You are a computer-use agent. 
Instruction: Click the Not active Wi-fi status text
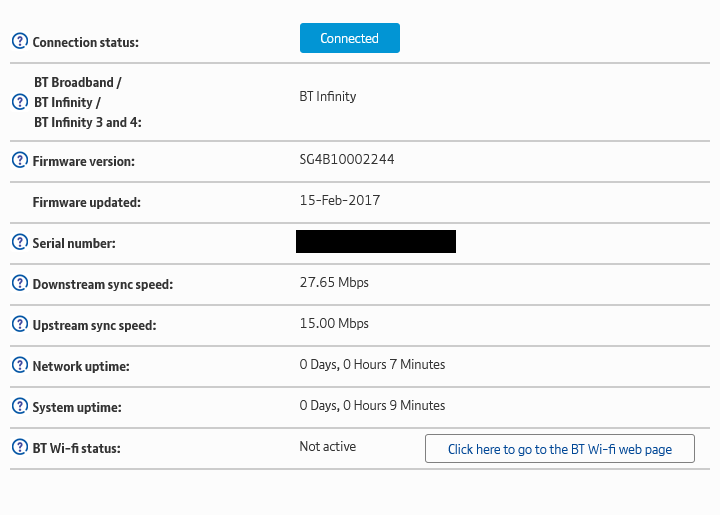[x=327, y=446]
